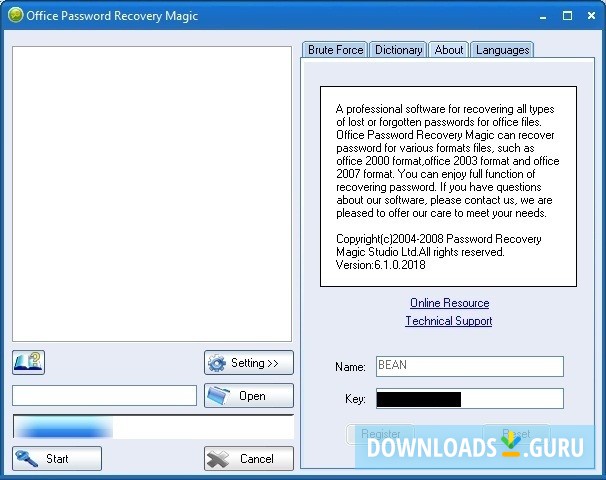
Task: Select the About tab
Action: [x=449, y=50]
